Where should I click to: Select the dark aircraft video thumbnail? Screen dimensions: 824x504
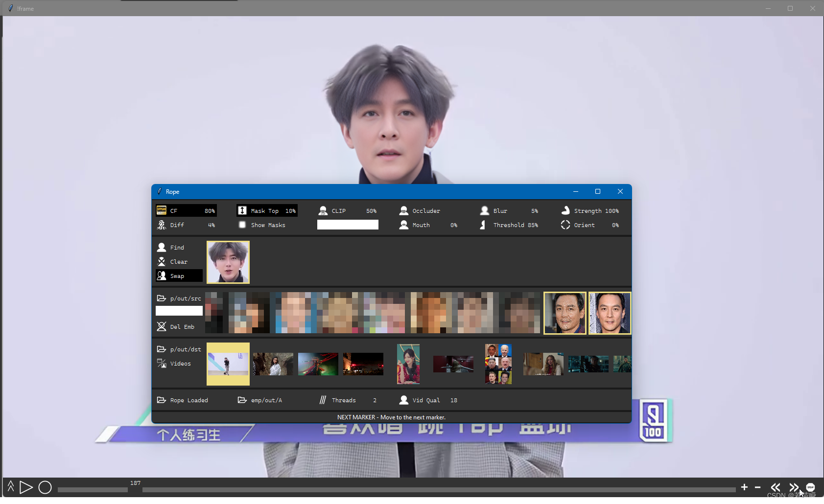(453, 364)
